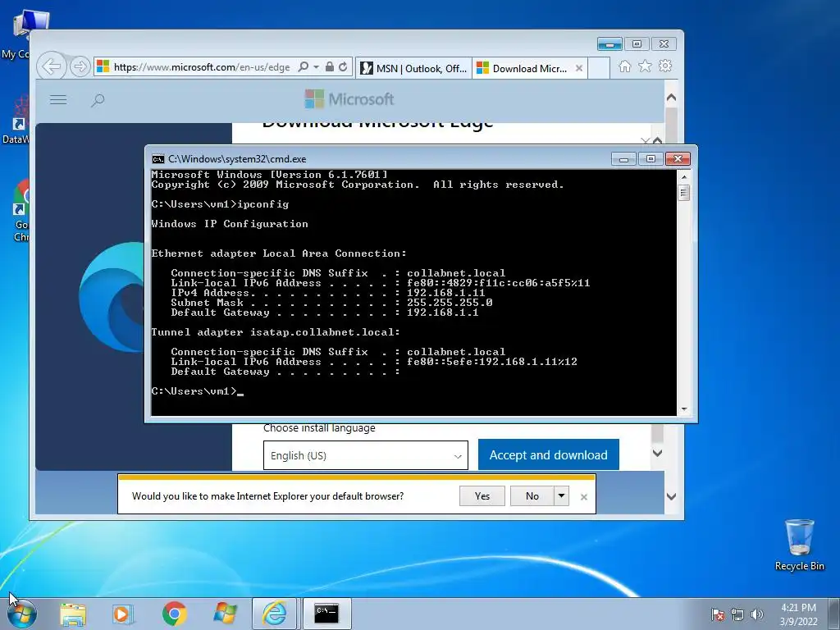The image size is (840, 630).
Task: Refresh the page in Internet Explorer
Action: pos(343,67)
